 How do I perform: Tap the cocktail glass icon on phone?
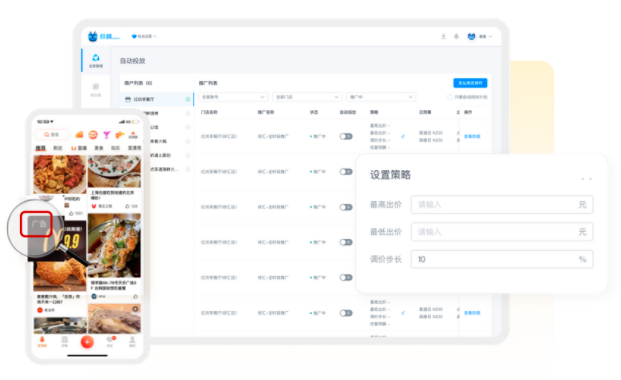tap(107, 135)
